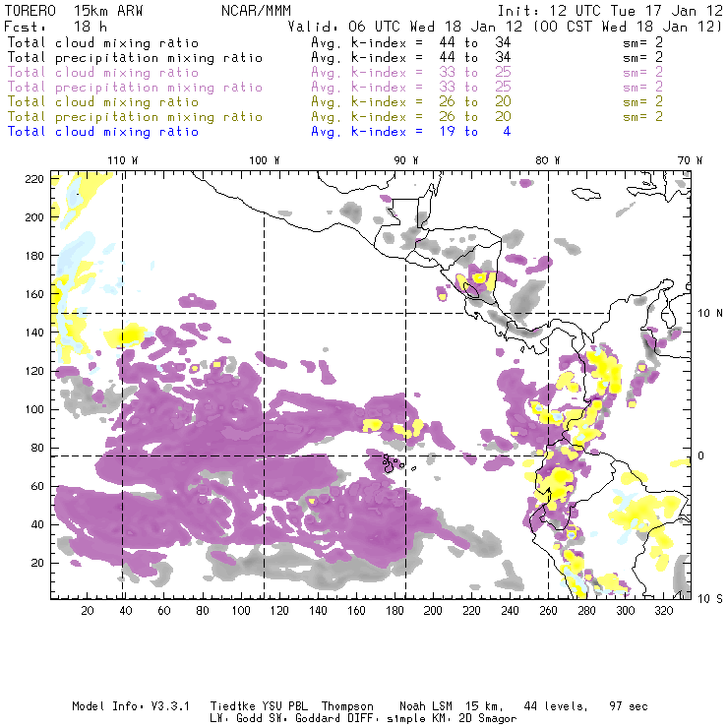Click the '160' tick label on horizontal axis
The width and height of the screenshot is (728, 728).
pyautogui.click(x=356, y=611)
